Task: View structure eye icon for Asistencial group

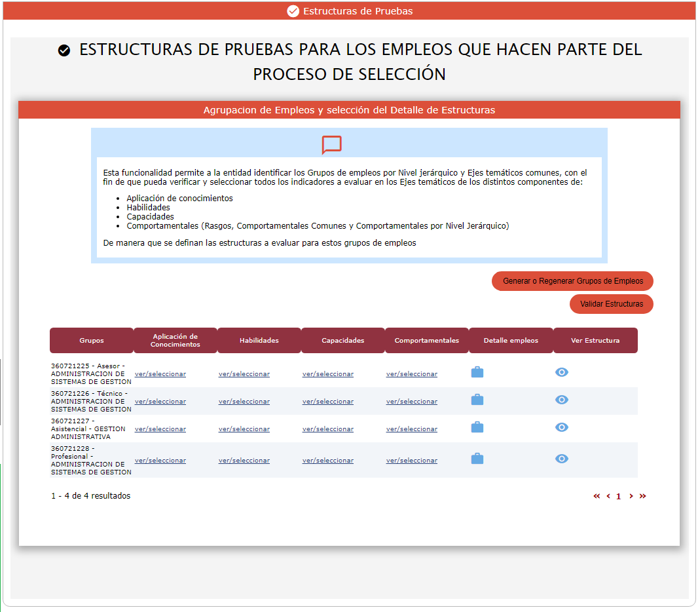Action: [561, 427]
